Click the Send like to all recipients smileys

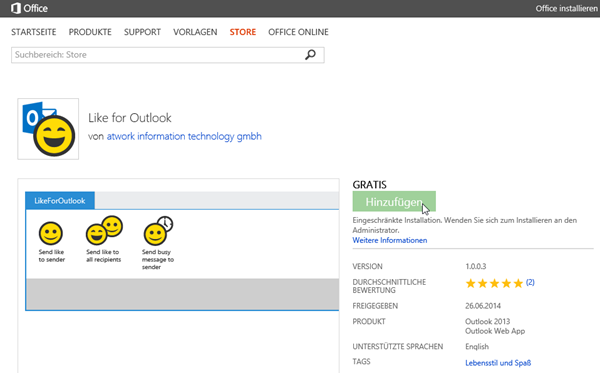[x=104, y=230]
